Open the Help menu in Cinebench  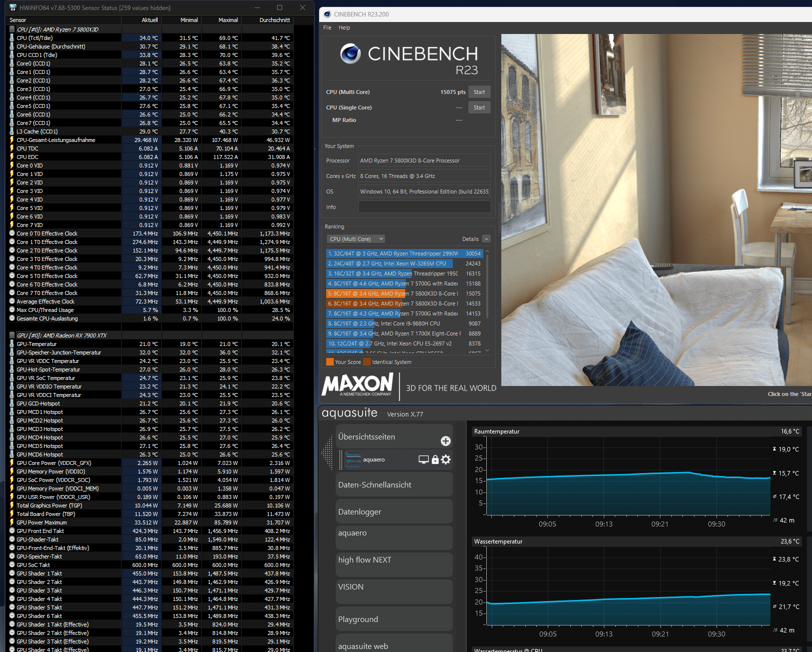coord(344,27)
